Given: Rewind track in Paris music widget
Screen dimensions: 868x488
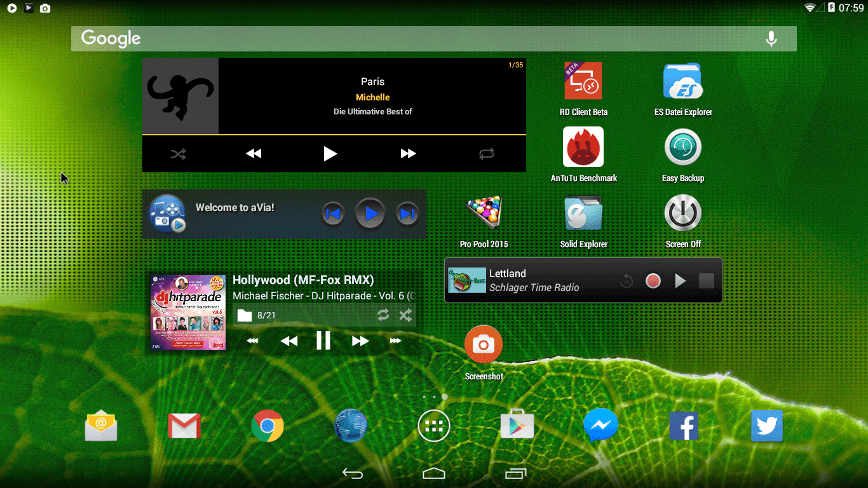Looking at the screenshot, I should (254, 154).
